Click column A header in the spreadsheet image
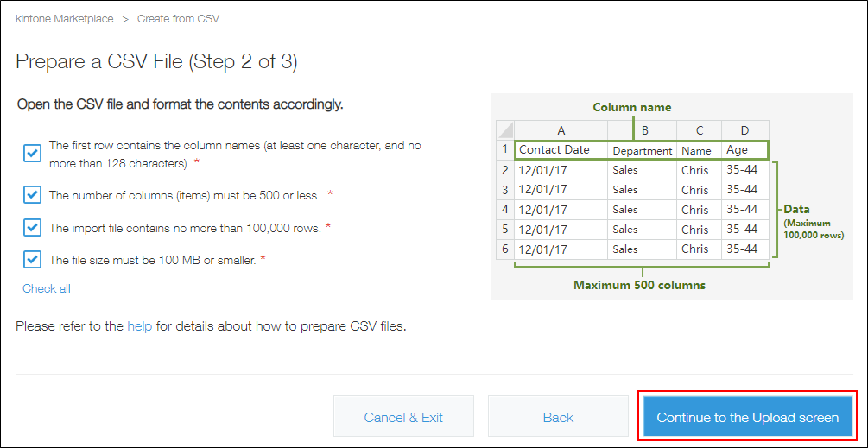This screenshot has width=868, height=448. coord(561,130)
